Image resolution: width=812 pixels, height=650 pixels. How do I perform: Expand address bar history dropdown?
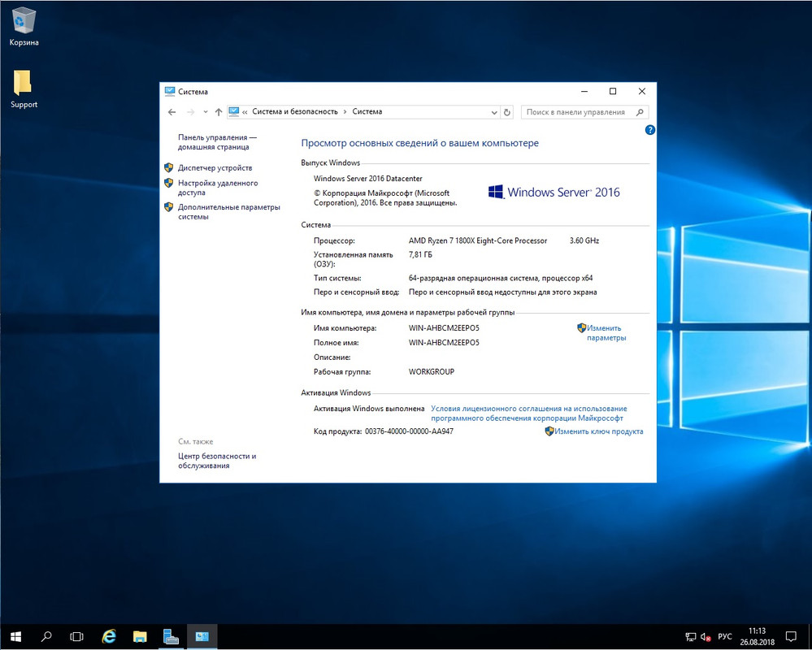[494, 112]
